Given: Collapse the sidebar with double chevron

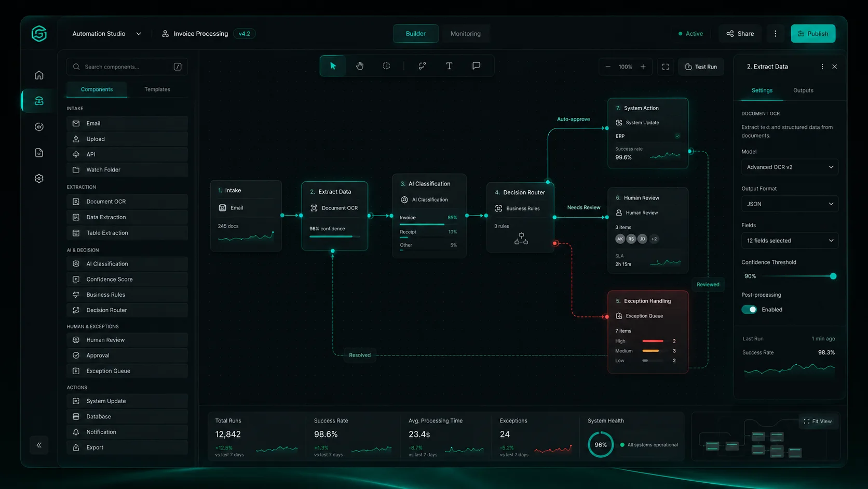Looking at the screenshot, I should (39, 445).
